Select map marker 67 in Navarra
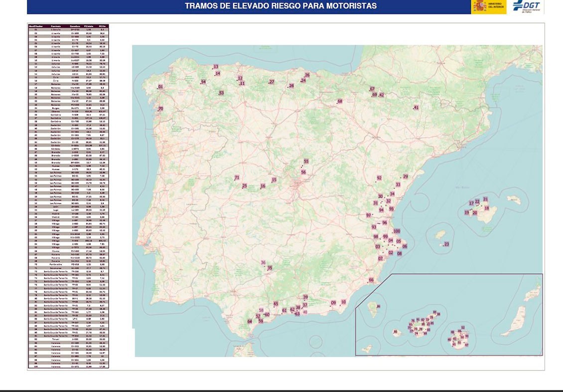 click(x=372, y=89)
